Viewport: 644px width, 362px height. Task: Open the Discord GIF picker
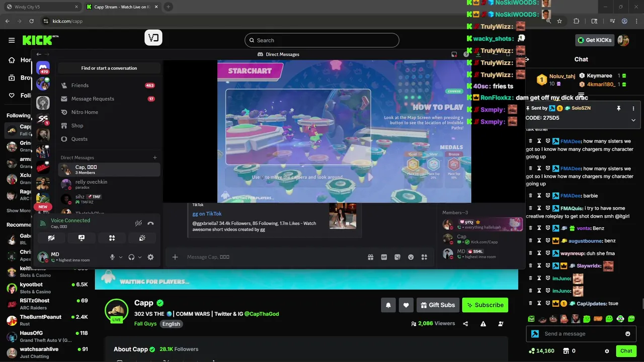(x=384, y=257)
